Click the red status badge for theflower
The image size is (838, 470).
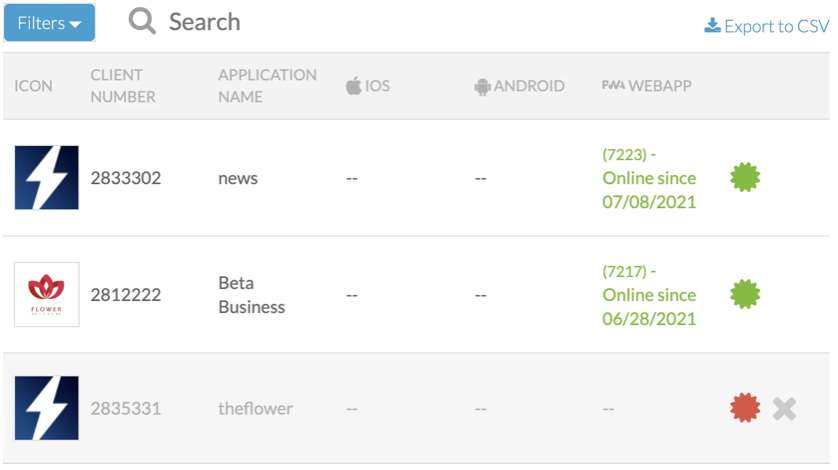(745, 408)
